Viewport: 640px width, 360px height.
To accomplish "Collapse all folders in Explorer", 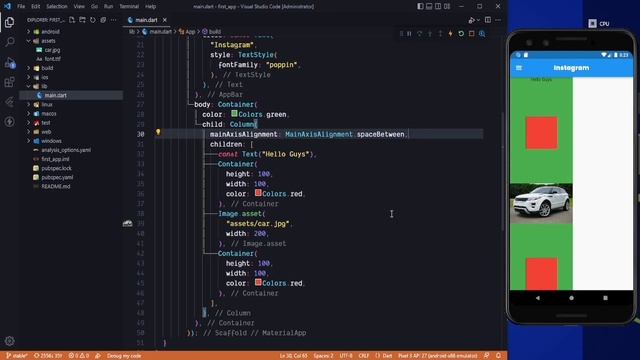I will point(103,20).
